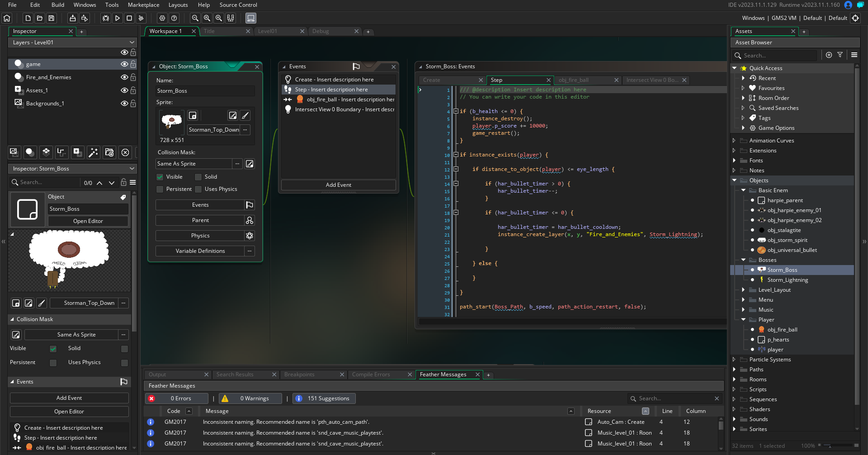This screenshot has width=868, height=455.
Task: Open the Build menu
Action: [x=57, y=5]
